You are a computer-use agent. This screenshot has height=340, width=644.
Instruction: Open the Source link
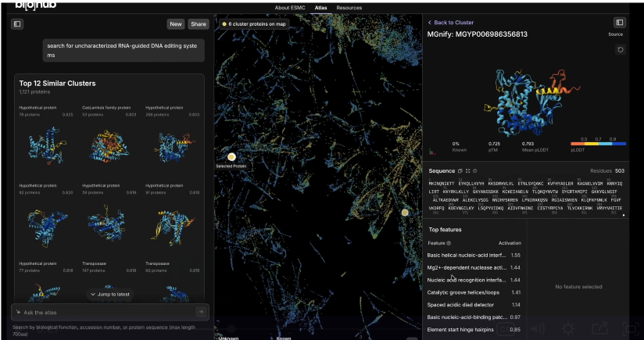[615, 34]
